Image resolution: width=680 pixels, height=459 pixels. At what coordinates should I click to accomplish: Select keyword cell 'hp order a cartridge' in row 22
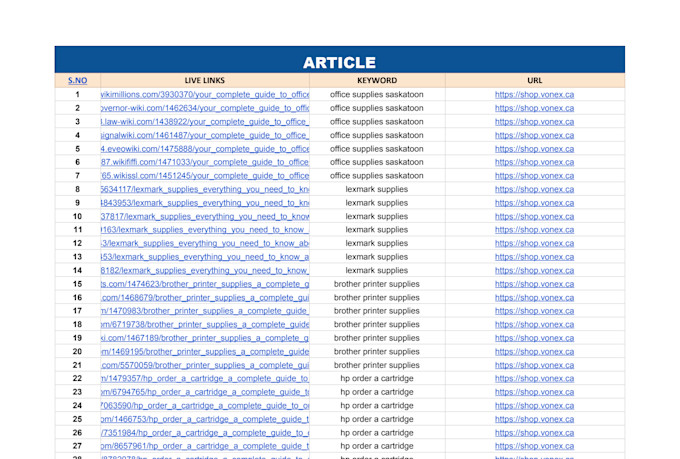pyautogui.click(x=377, y=378)
